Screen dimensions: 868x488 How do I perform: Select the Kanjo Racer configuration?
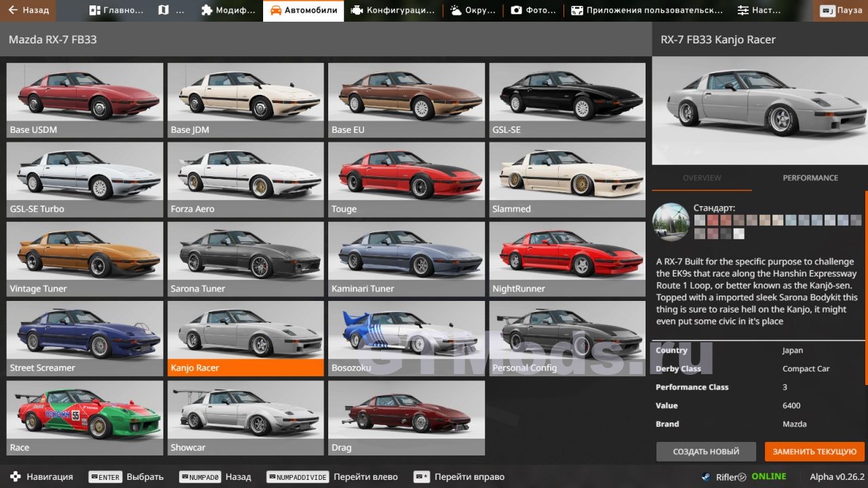point(245,339)
